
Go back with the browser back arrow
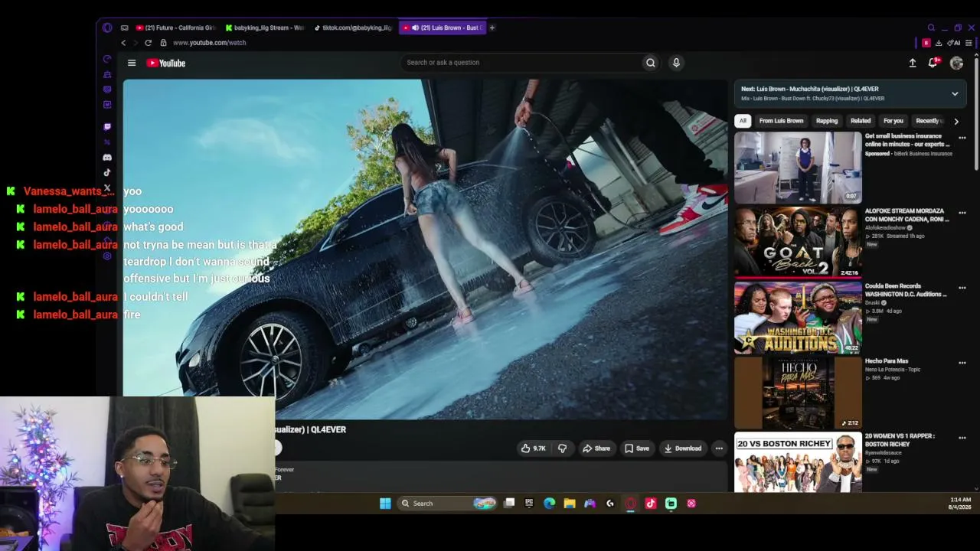[x=123, y=43]
